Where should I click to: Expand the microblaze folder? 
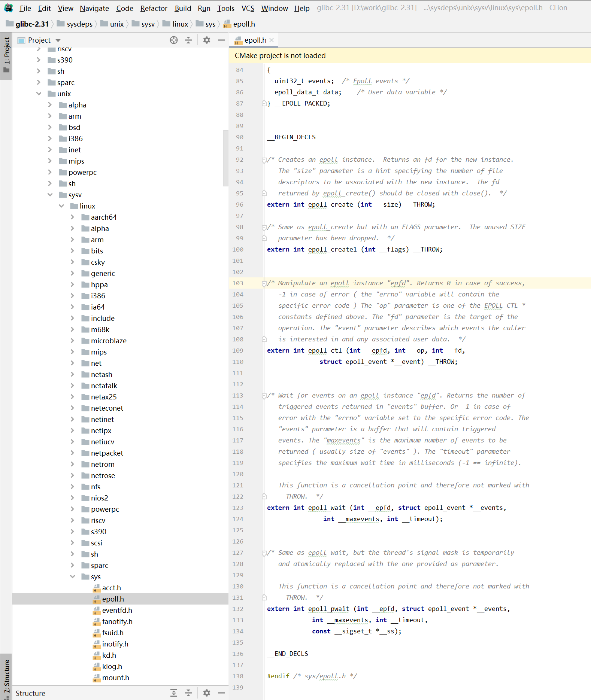pyautogui.click(x=73, y=341)
